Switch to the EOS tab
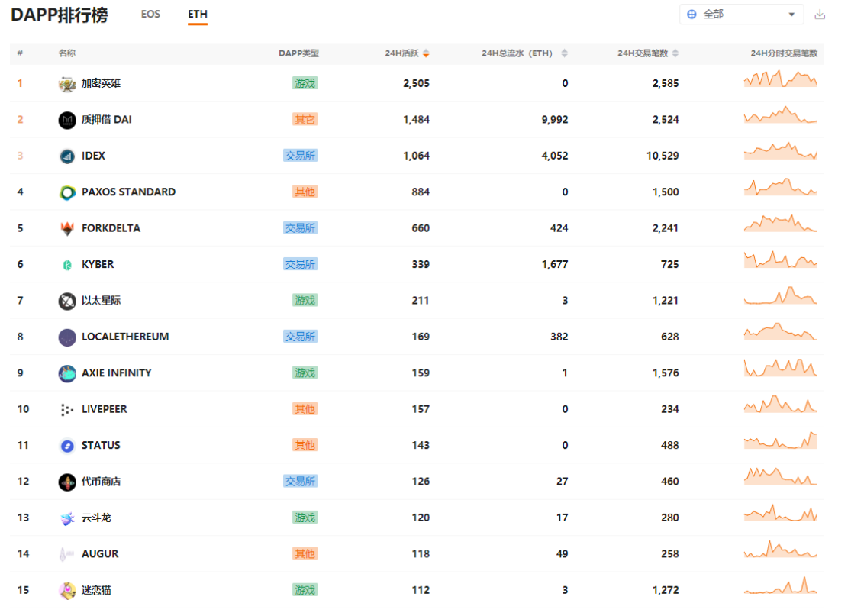 (150, 15)
